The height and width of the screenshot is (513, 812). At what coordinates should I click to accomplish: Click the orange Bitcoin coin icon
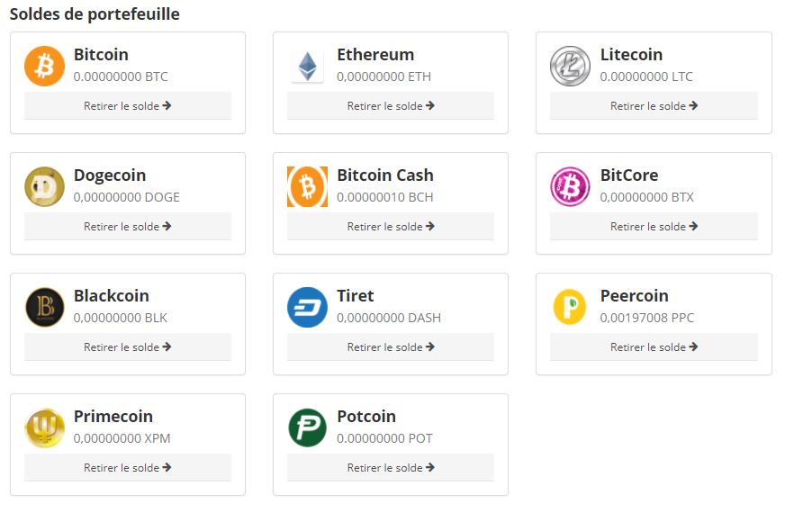[44, 67]
